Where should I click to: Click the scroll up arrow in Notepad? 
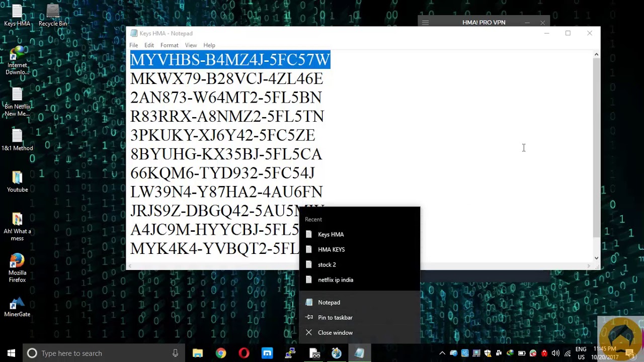596,54
